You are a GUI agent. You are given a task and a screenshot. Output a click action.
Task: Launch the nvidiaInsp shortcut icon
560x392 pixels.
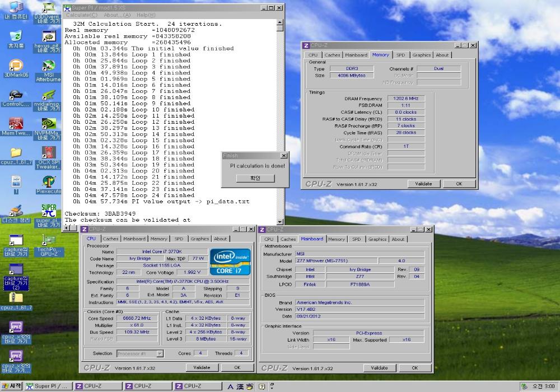point(48,100)
